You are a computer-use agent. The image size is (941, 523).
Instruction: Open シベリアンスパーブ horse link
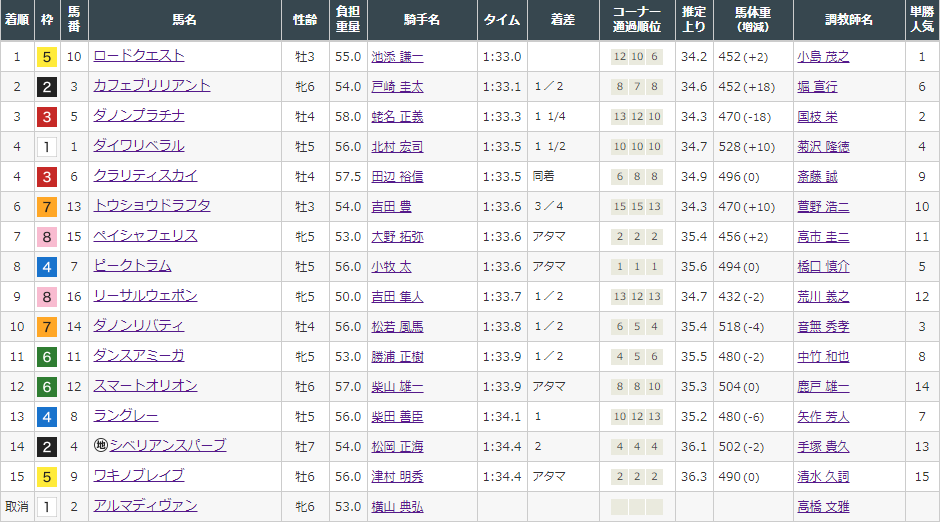[167, 446]
